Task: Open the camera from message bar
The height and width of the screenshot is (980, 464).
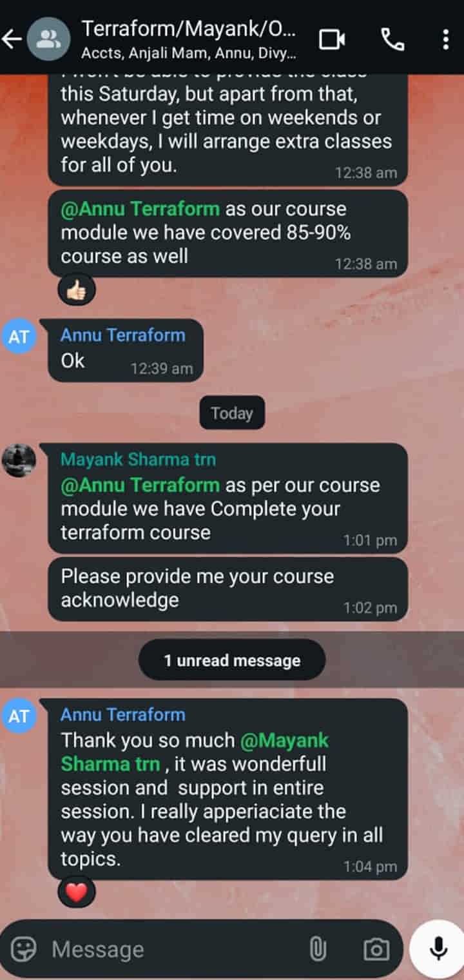Action: click(x=376, y=949)
